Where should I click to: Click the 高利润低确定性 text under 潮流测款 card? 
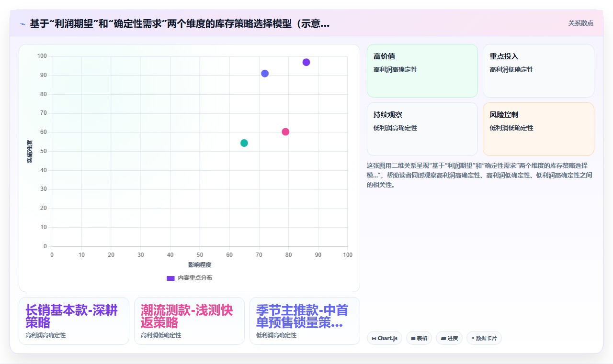[x=161, y=335]
